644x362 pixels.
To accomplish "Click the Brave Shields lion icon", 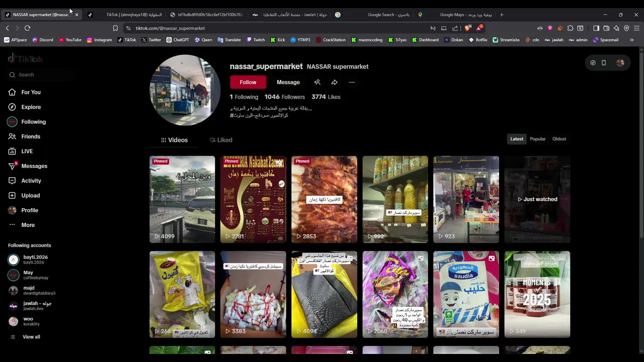I will [468, 28].
